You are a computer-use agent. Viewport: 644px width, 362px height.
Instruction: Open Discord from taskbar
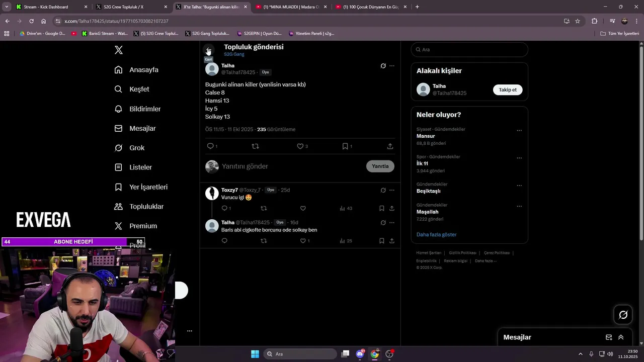360,354
